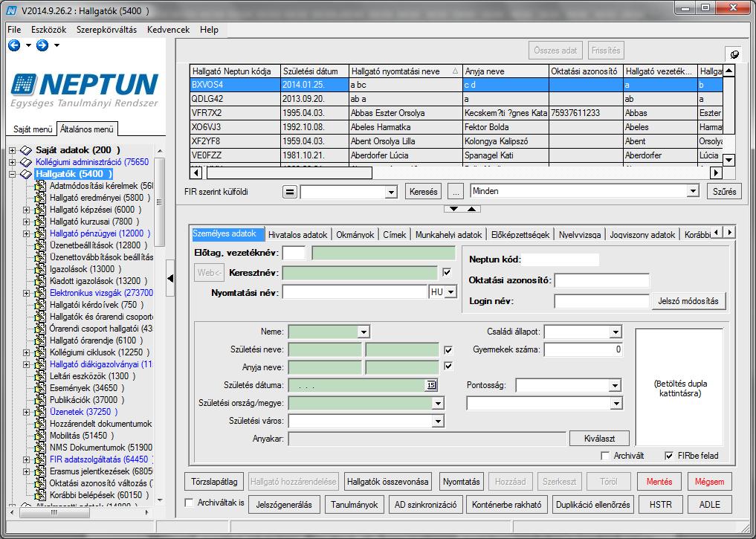Click the icon beside Igazolások (13000)

click(x=40, y=269)
